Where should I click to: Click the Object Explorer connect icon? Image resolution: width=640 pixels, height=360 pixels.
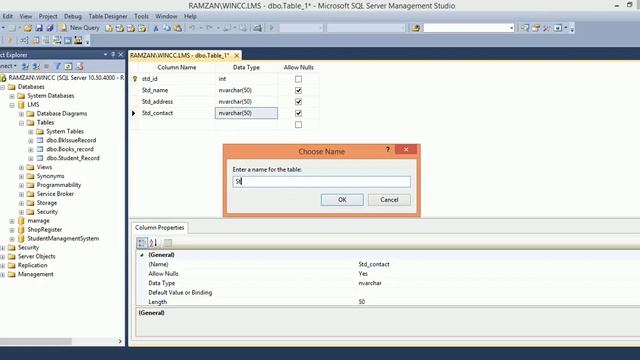click(25, 66)
